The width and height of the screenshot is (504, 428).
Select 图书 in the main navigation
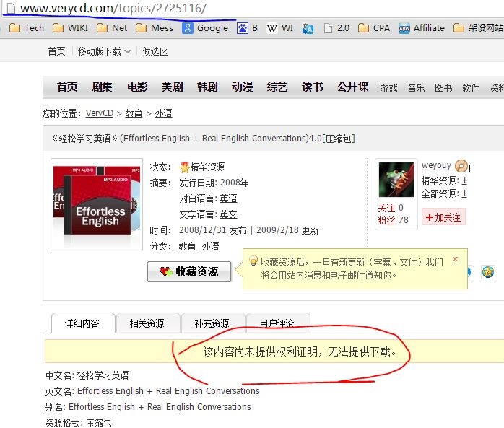click(x=443, y=88)
